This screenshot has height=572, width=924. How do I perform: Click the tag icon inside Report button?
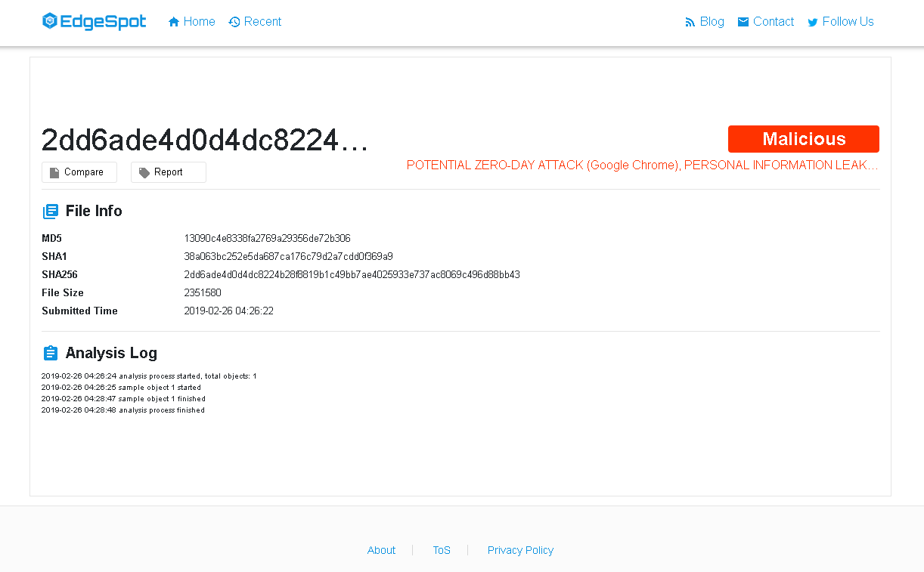point(144,172)
